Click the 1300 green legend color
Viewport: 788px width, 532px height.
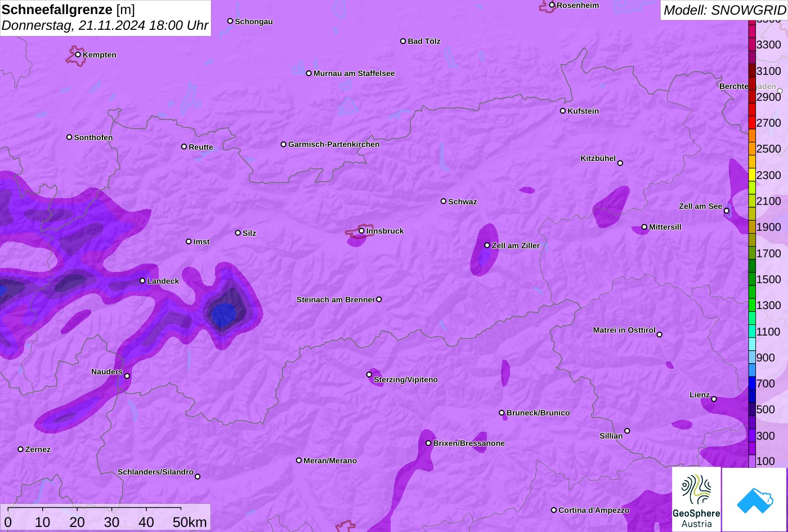[x=752, y=305]
